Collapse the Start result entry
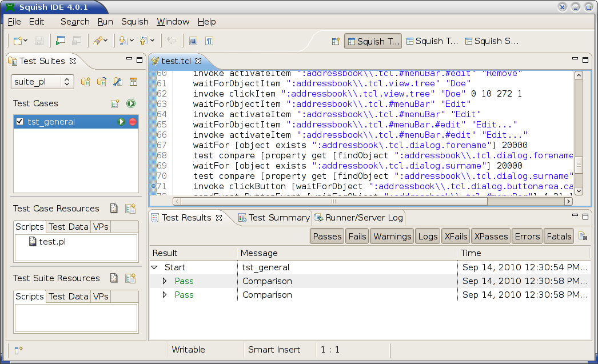The image size is (598, 364). point(153,267)
